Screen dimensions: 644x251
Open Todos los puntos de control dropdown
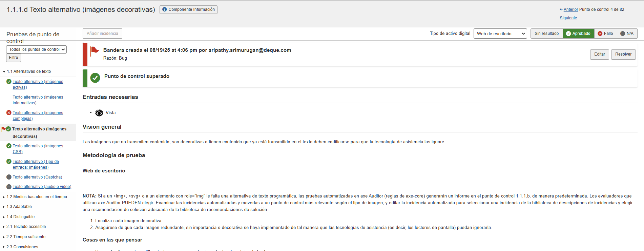37,49
